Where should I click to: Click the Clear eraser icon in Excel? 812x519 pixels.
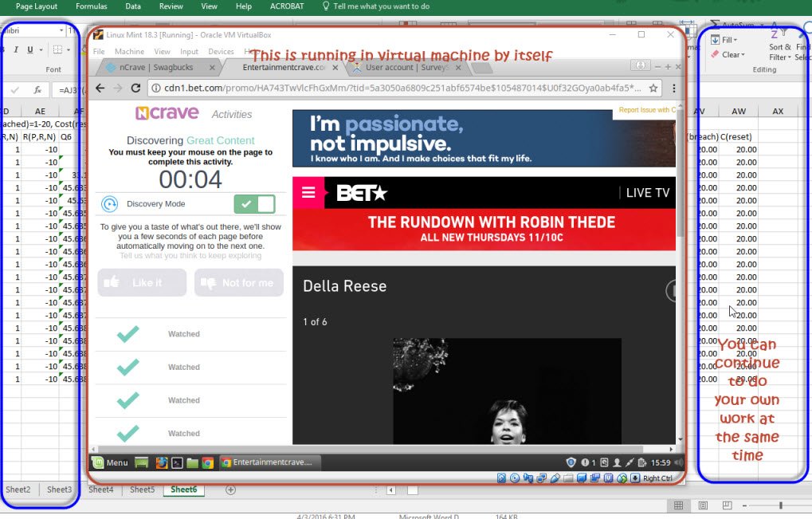[715, 54]
